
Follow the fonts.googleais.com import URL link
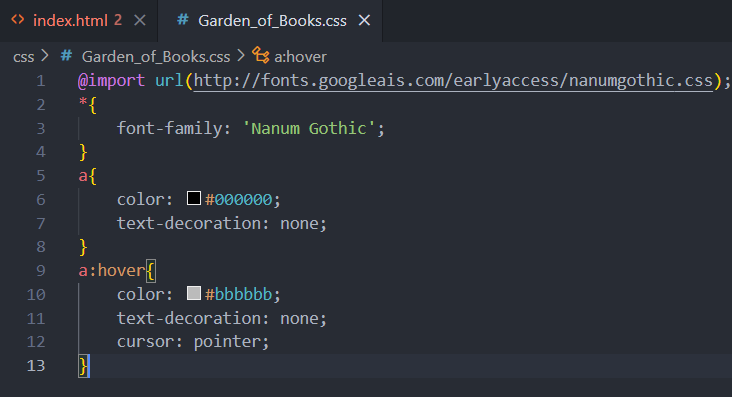pyautogui.click(x=453, y=81)
